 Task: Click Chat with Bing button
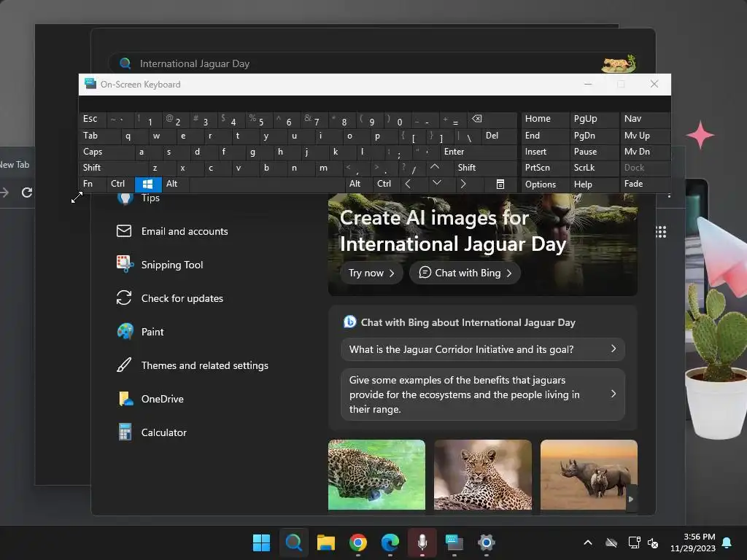465,273
